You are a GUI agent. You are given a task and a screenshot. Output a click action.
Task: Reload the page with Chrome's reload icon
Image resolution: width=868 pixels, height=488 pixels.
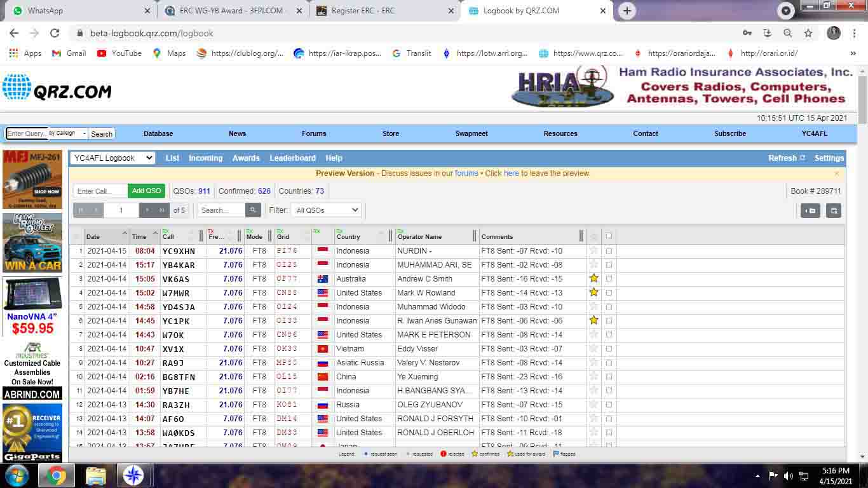(55, 33)
